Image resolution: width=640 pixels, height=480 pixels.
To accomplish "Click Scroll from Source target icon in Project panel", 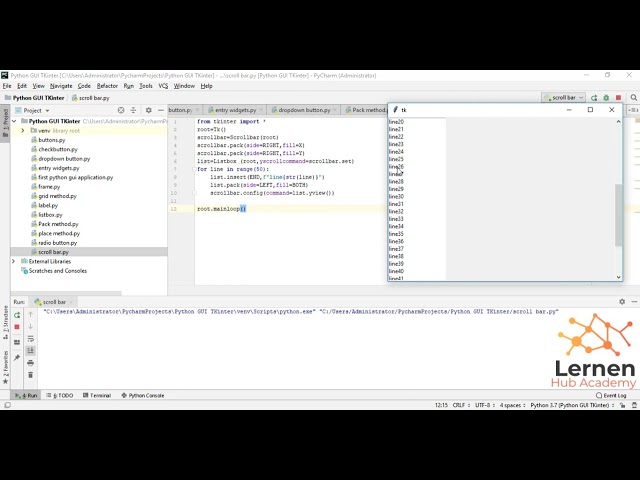I will coord(121,110).
